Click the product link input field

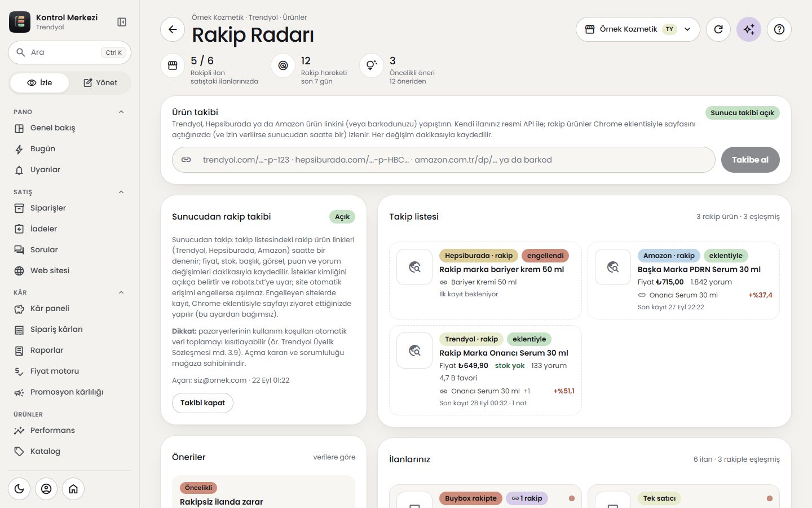click(443, 160)
